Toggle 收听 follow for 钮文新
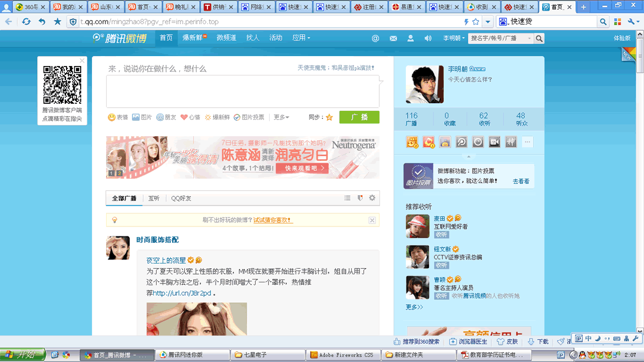This screenshot has height=362, width=644. [441, 265]
